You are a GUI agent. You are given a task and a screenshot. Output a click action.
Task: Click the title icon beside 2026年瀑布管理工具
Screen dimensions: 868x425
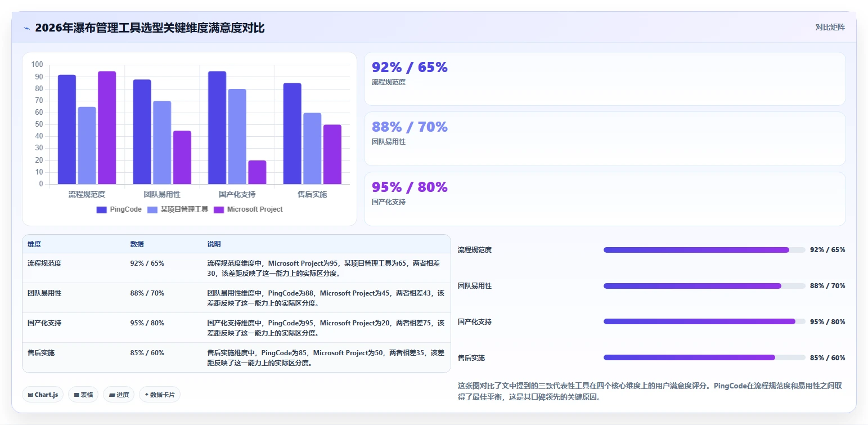tap(26, 28)
